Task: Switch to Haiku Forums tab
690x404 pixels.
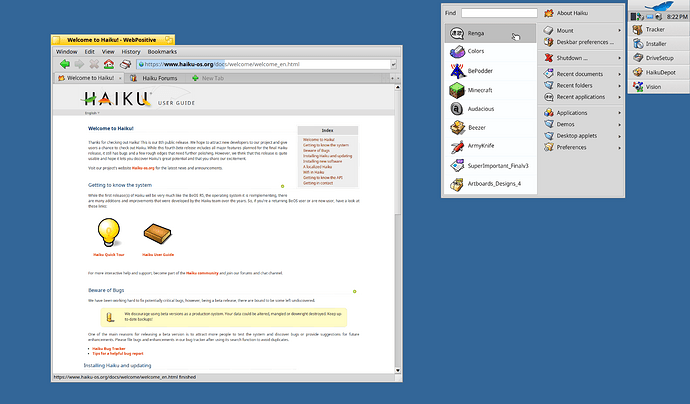Action: [155, 78]
